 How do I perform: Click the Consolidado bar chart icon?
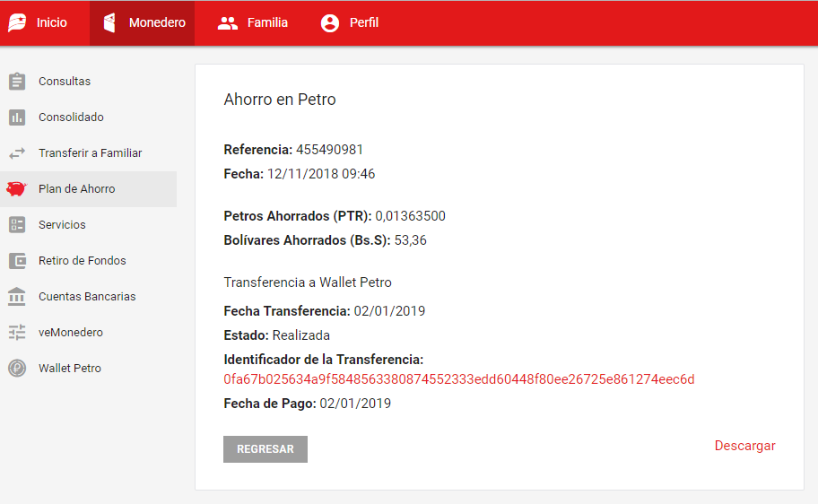(17, 117)
